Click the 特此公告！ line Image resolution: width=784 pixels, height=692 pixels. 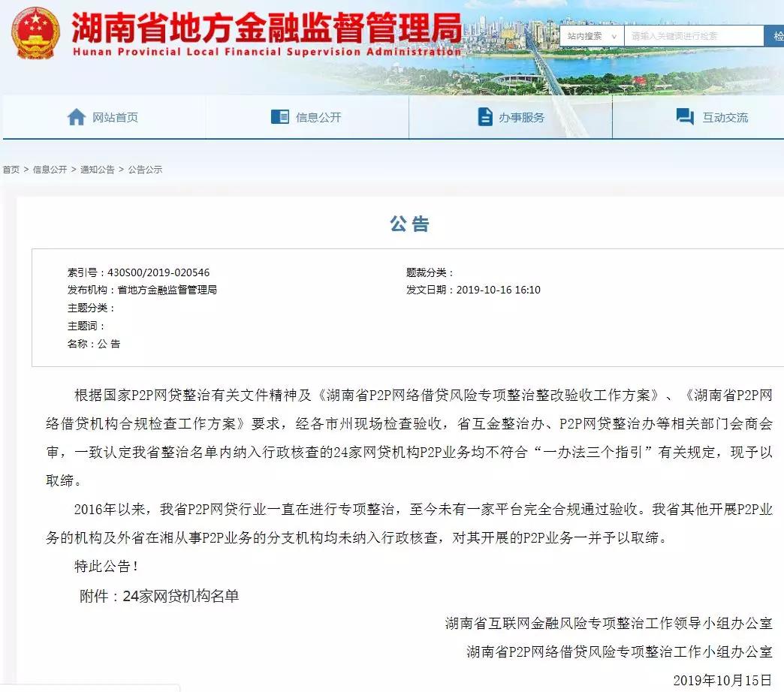(x=106, y=566)
